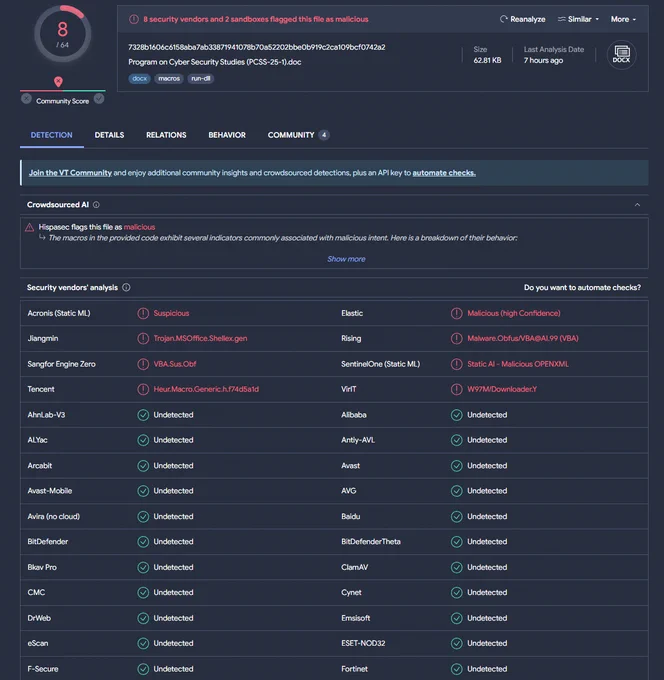Click the DOCX file type icon
664x680 pixels.
point(621,55)
